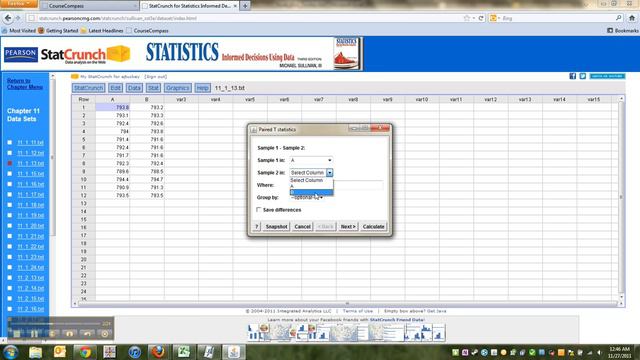Open the Group by optional dropdown
The width and height of the screenshot is (640, 360).
point(307,198)
